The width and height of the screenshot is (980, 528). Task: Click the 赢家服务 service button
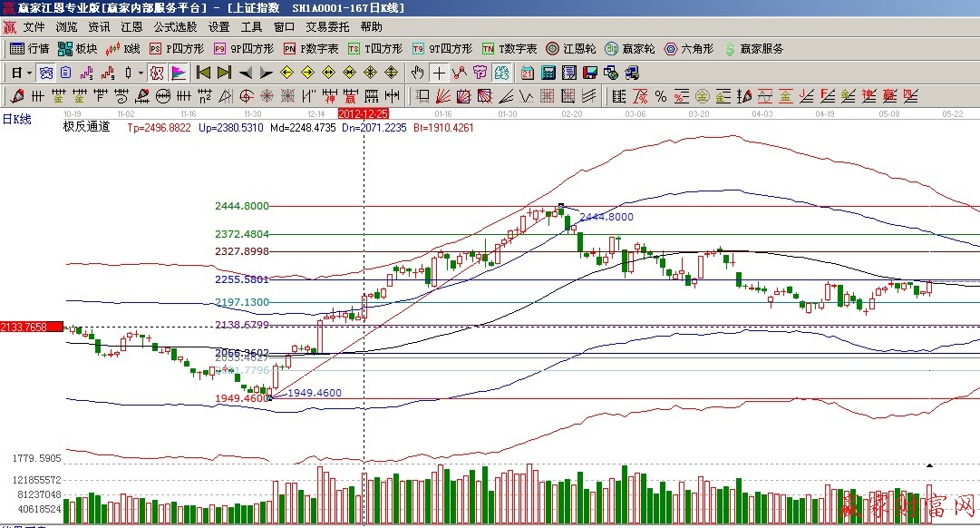[753, 49]
